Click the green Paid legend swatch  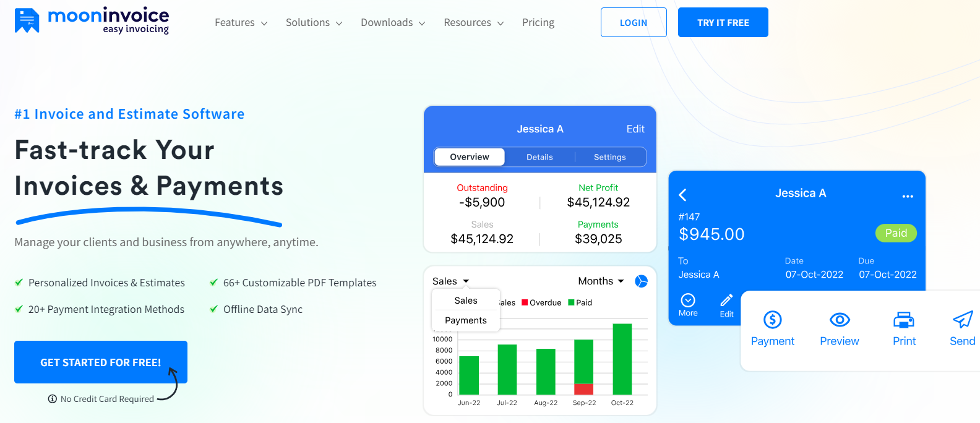coord(572,302)
